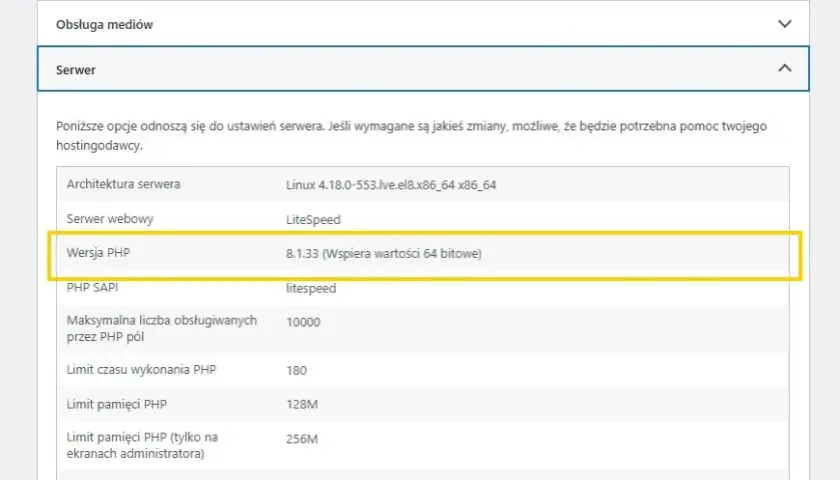Select the 256M admin memory value

click(x=302, y=439)
